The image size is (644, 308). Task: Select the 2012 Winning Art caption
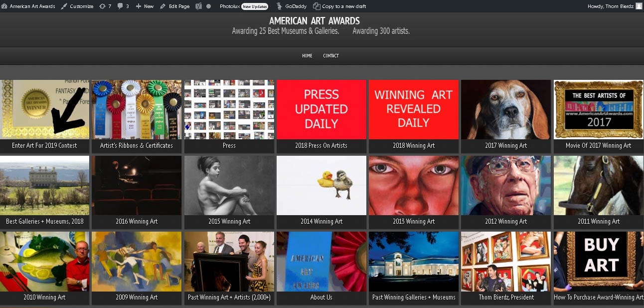(x=506, y=222)
